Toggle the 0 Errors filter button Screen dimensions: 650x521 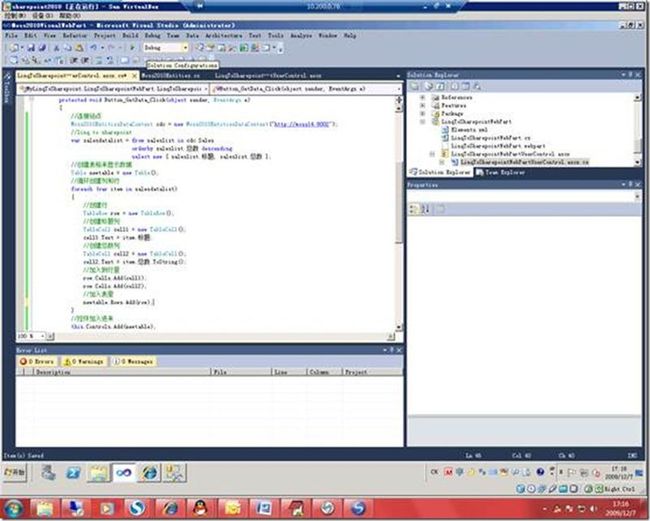pyautogui.click(x=38, y=362)
